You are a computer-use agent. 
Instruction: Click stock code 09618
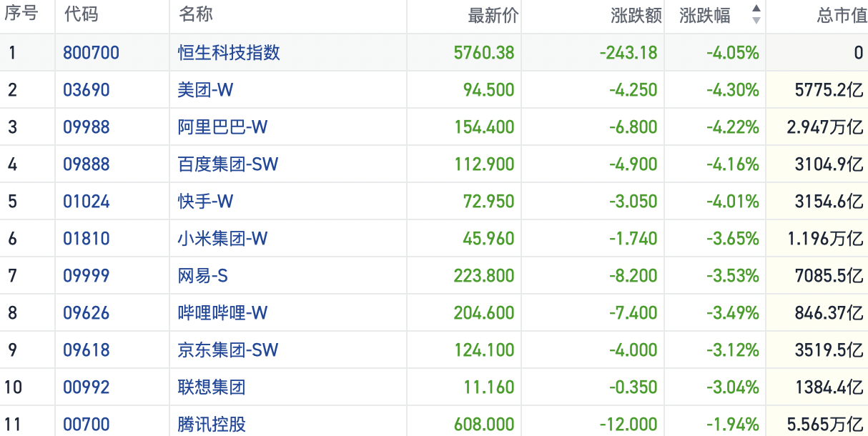point(87,350)
